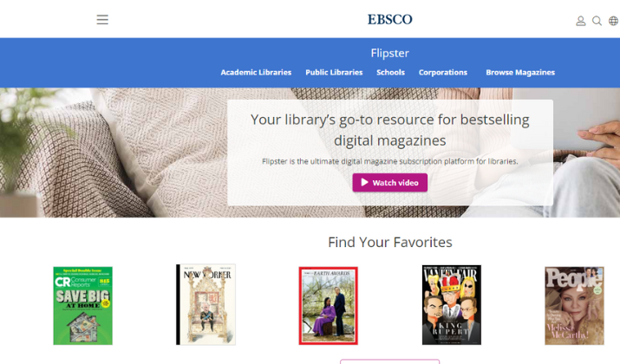
Task: Click the play triangle on Watch video
Action: pyautogui.click(x=364, y=182)
